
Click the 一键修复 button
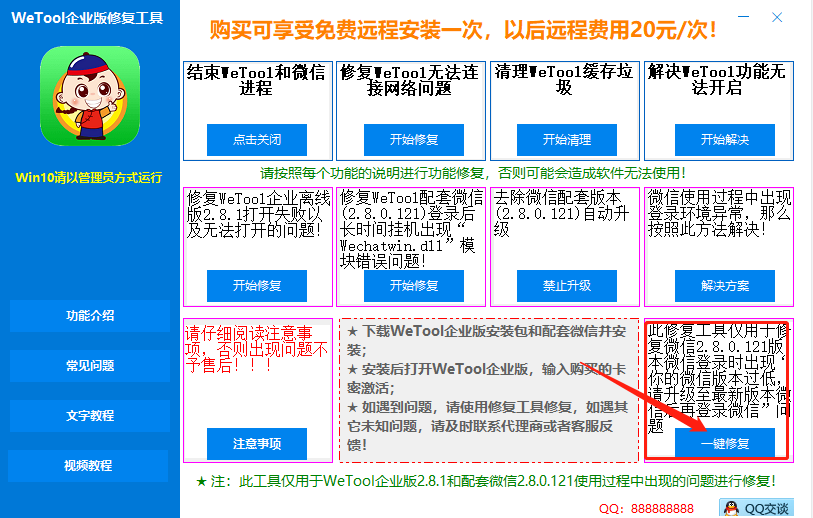(x=725, y=443)
